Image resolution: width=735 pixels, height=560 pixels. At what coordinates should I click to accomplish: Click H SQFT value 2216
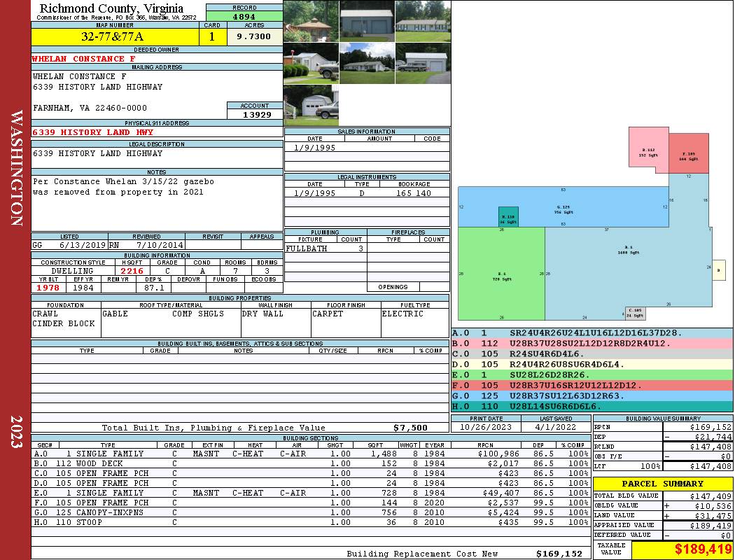tap(132, 271)
